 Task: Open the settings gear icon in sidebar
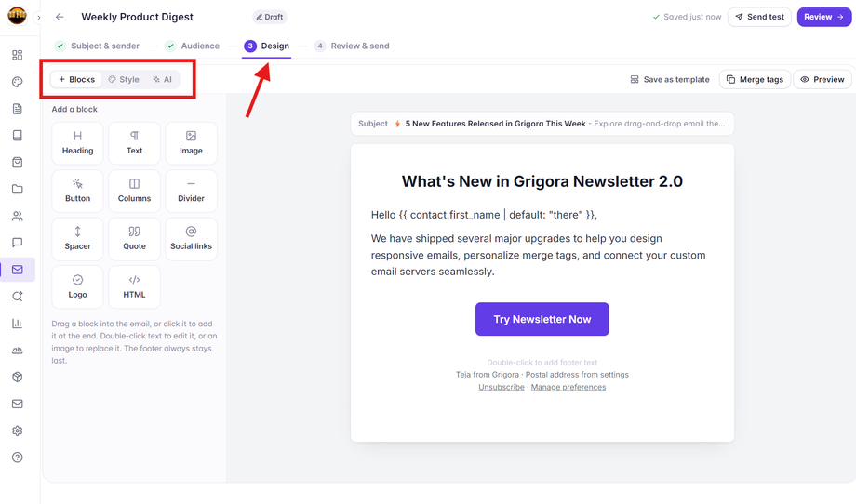tap(18, 431)
